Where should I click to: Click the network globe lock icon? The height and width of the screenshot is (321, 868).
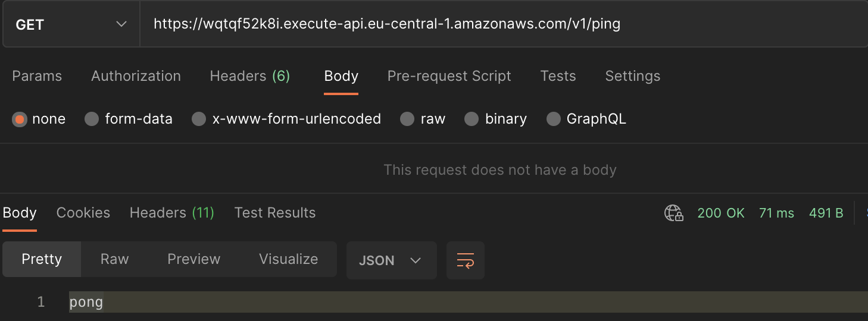point(673,213)
